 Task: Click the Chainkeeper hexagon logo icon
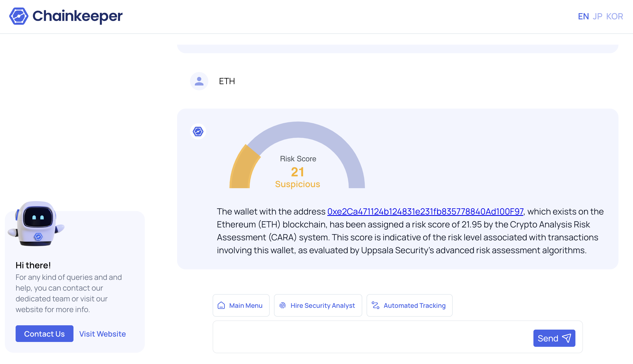pyautogui.click(x=19, y=16)
